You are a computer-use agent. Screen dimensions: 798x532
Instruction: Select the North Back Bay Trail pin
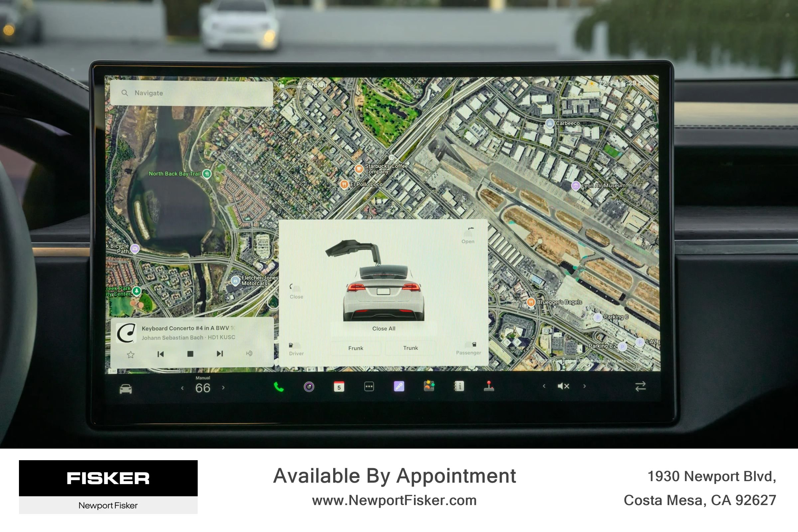[x=207, y=174]
